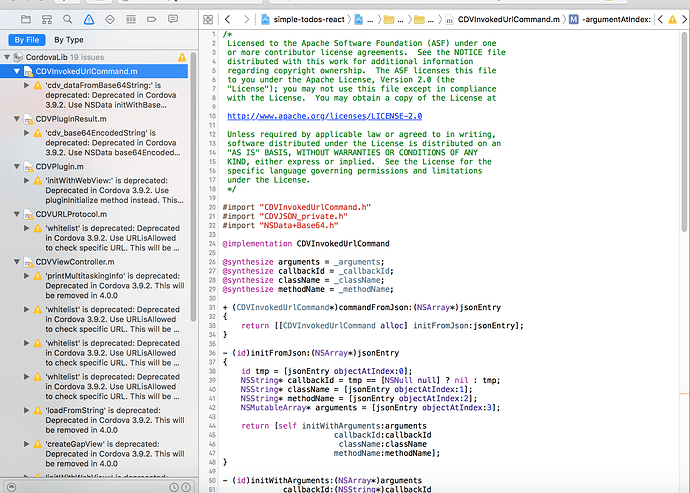This screenshot has width=690, height=493.
Task: Select the CDVViewController.m file row
Action: 94,262
